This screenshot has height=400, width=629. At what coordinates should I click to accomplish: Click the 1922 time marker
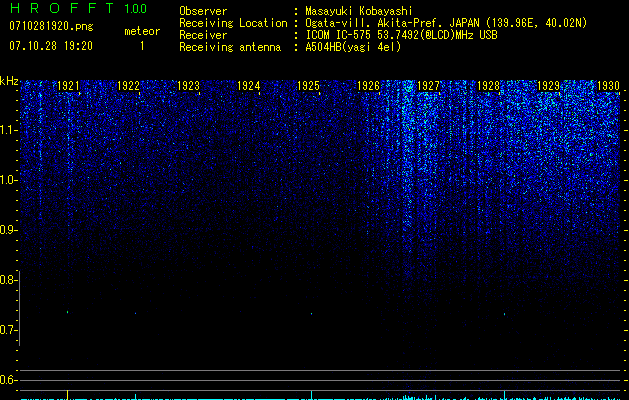coord(128,86)
